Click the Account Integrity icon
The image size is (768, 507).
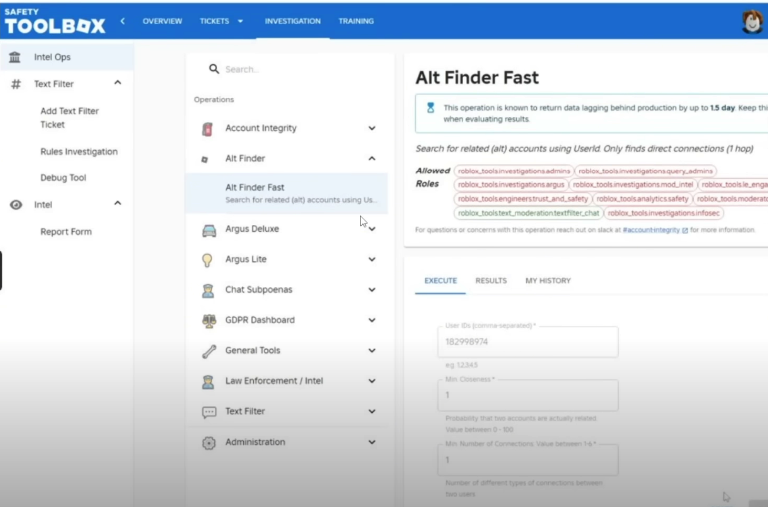tap(207, 129)
